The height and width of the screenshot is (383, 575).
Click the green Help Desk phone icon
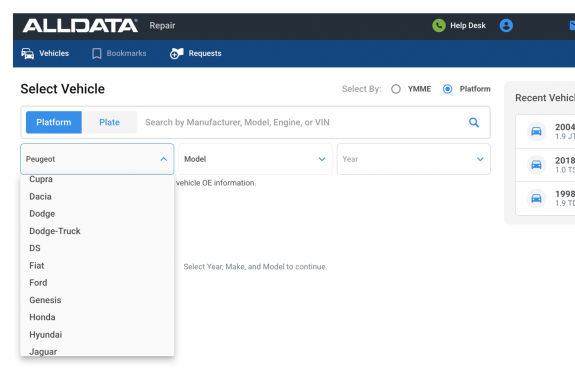pyautogui.click(x=439, y=26)
